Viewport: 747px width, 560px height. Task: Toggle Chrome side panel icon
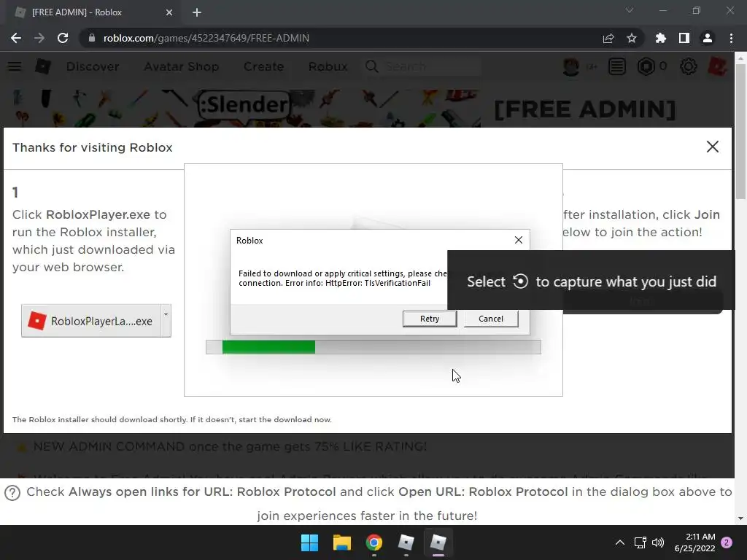(684, 38)
